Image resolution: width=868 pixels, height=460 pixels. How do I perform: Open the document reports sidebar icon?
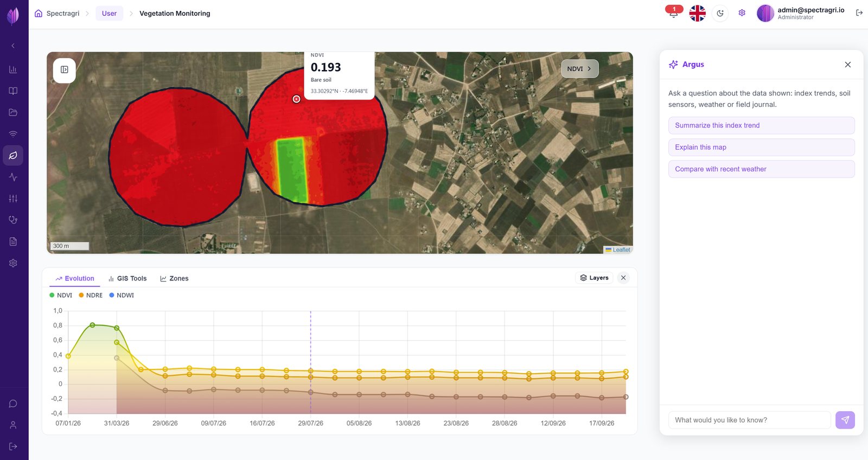click(x=13, y=241)
